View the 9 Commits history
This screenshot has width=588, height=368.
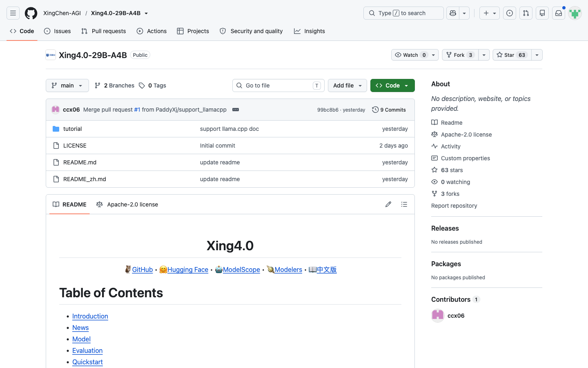click(389, 110)
